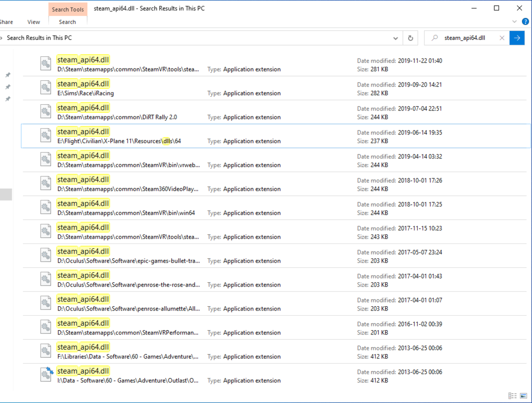Select file icon of SteamVRPerforman... result
This screenshot has height=403, width=532.
pos(46,327)
